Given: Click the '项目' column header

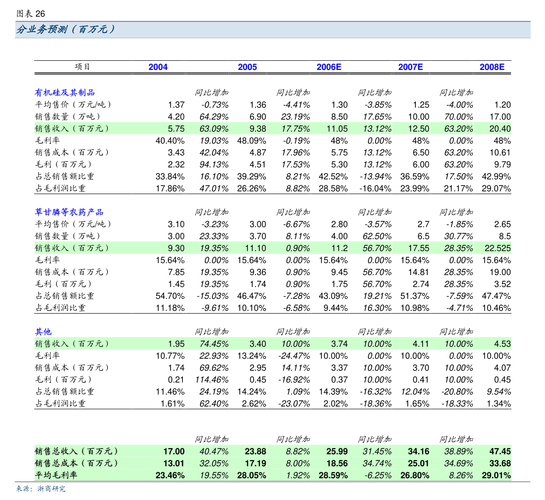Looking at the screenshot, I should 82,66.
